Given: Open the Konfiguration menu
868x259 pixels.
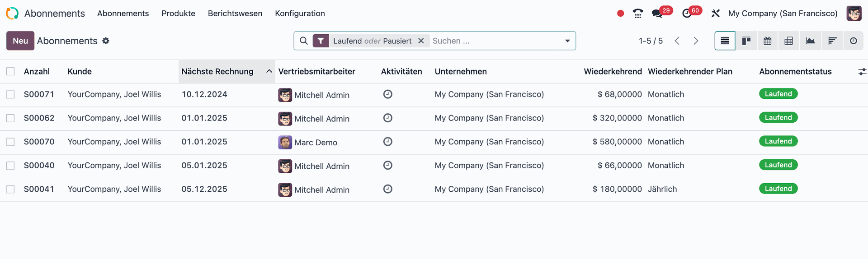Looking at the screenshot, I should (x=300, y=14).
